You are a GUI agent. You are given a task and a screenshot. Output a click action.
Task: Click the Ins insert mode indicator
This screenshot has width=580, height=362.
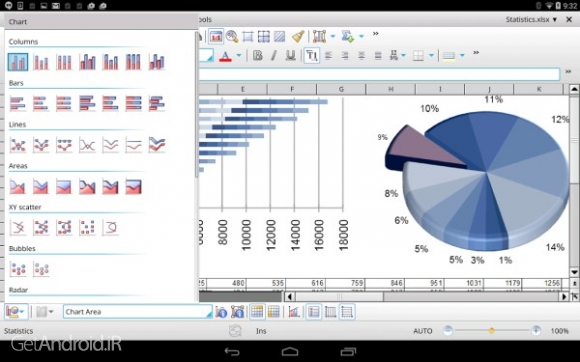261,331
